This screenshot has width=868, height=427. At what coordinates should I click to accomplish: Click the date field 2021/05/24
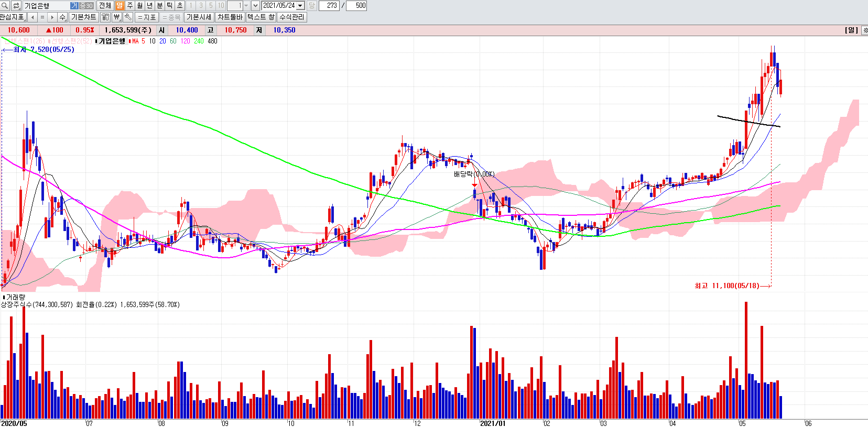pos(279,6)
